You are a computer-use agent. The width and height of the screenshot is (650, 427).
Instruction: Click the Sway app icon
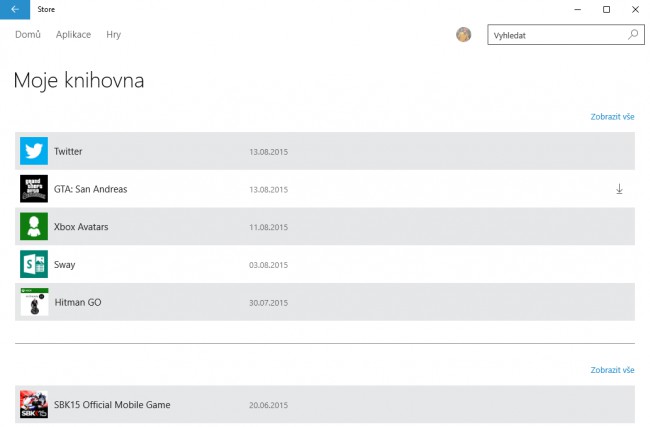pos(34,264)
